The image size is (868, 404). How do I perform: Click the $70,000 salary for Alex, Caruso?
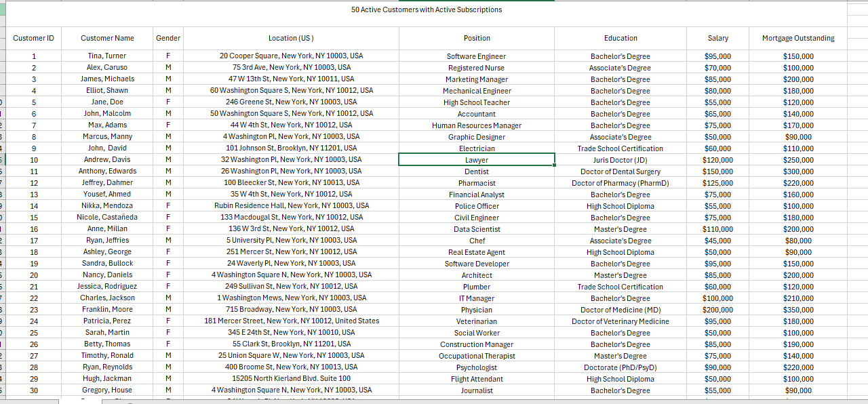[717, 68]
